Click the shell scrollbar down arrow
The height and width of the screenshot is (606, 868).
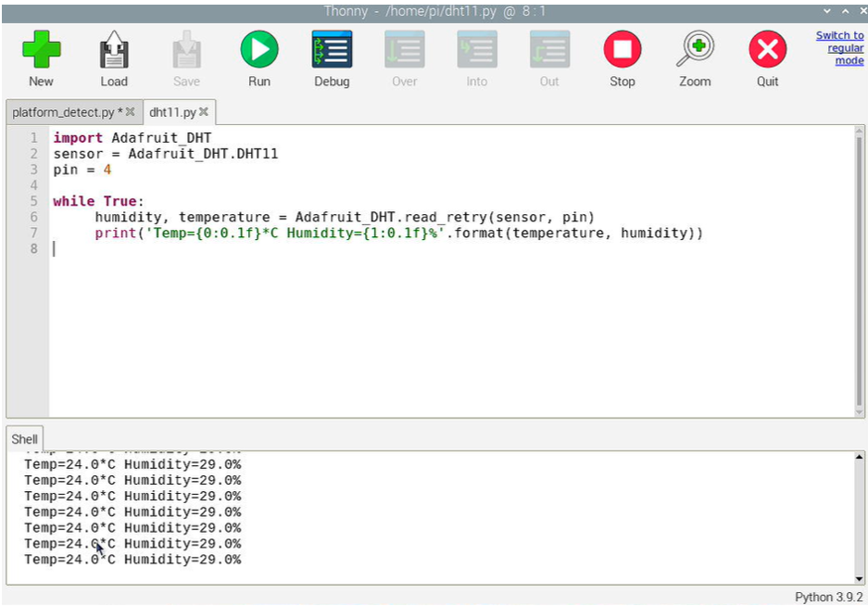[859, 579]
